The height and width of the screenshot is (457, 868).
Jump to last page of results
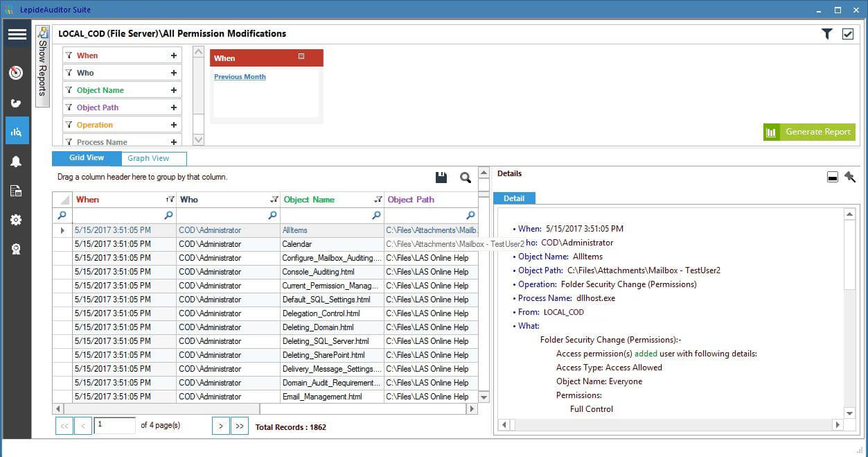[239, 426]
